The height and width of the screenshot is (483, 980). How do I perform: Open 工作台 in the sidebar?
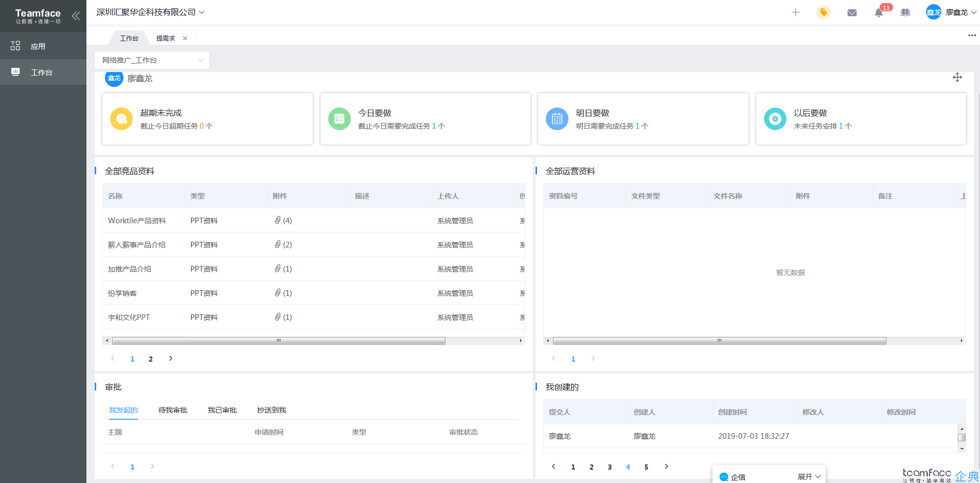pos(43,72)
